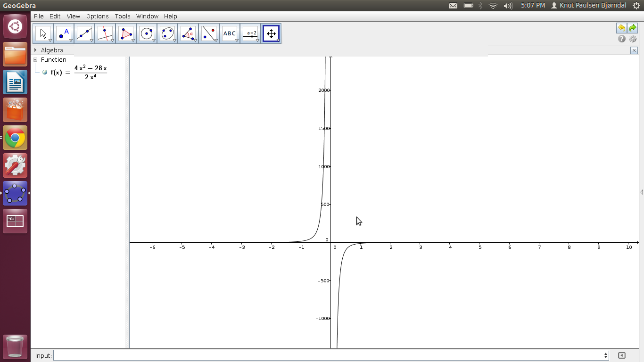
Task: Open the View menu
Action: 74,16
